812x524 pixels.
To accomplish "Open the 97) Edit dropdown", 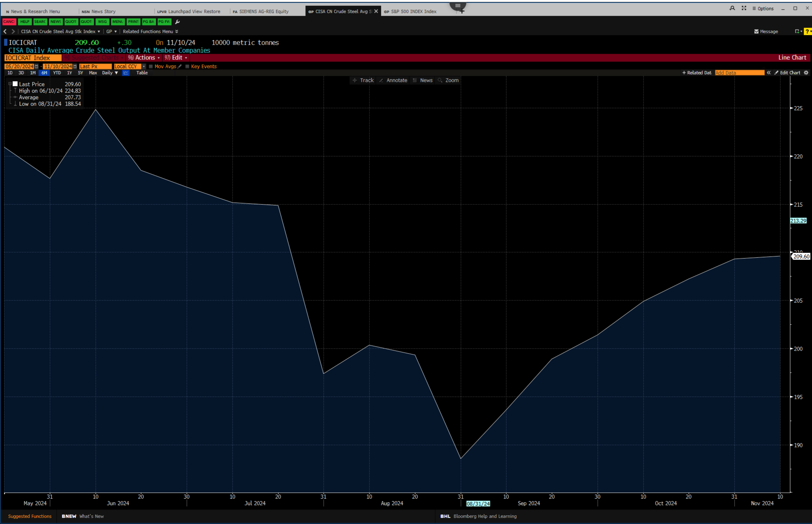I will click(x=176, y=58).
